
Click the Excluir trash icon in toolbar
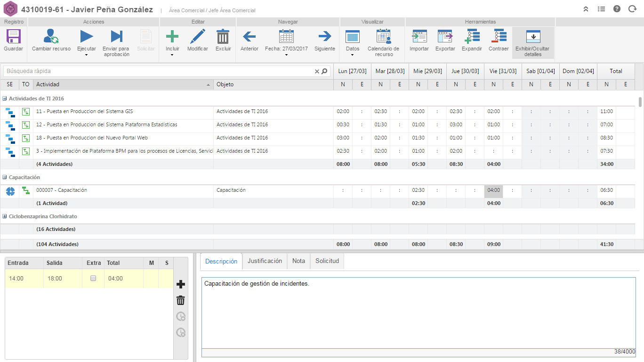pyautogui.click(x=223, y=37)
